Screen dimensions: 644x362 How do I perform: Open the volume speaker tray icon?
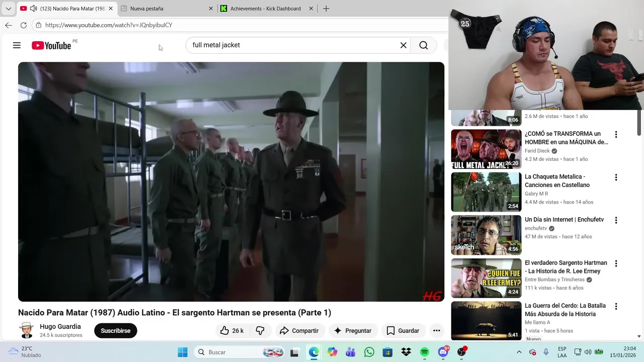coord(588,352)
